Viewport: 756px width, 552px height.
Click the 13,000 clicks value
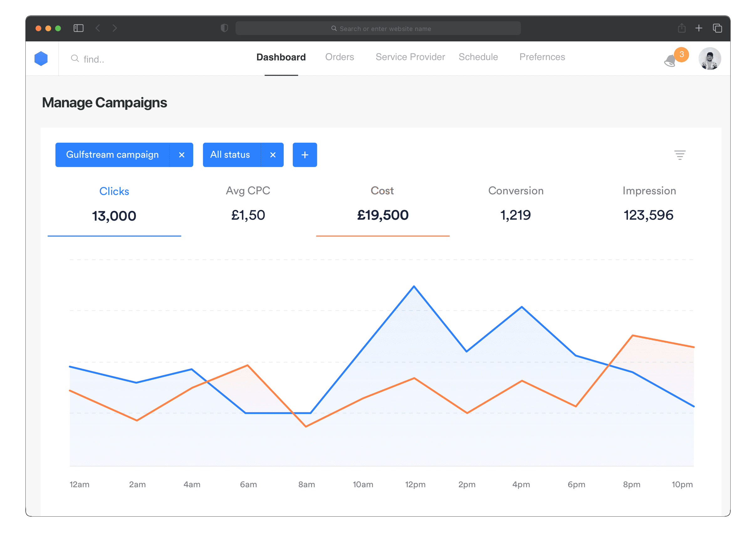[x=114, y=216]
